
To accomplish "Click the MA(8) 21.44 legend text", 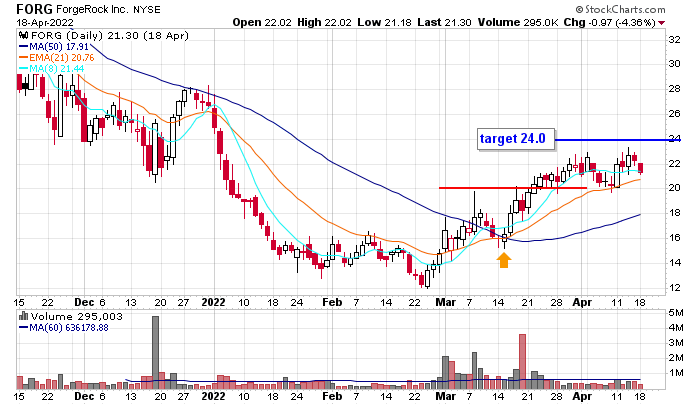I will pos(56,69).
